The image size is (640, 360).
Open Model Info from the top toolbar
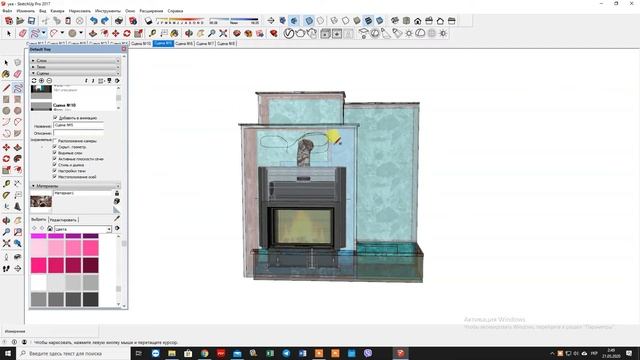pyautogui.click(x=133, y=21)
